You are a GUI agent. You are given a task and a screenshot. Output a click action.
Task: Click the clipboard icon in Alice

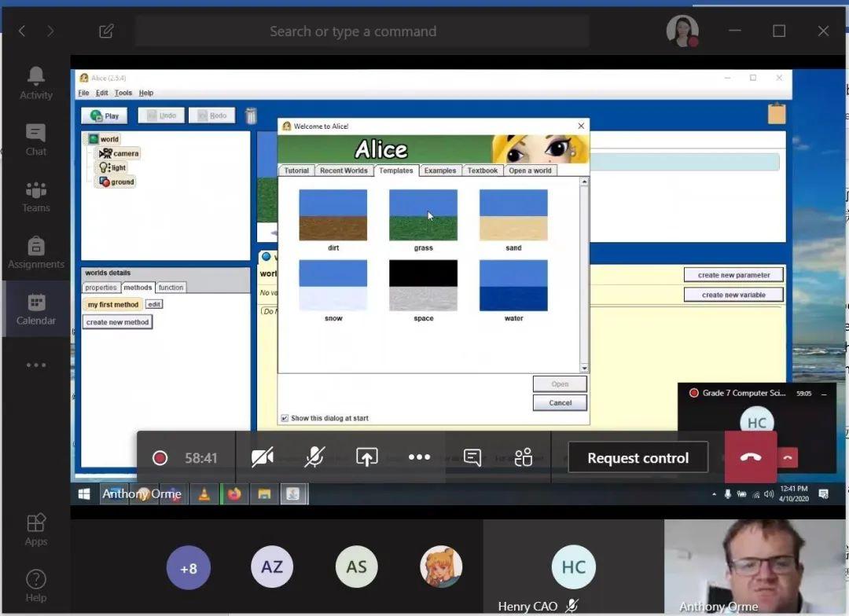click(x=777, y=113)
